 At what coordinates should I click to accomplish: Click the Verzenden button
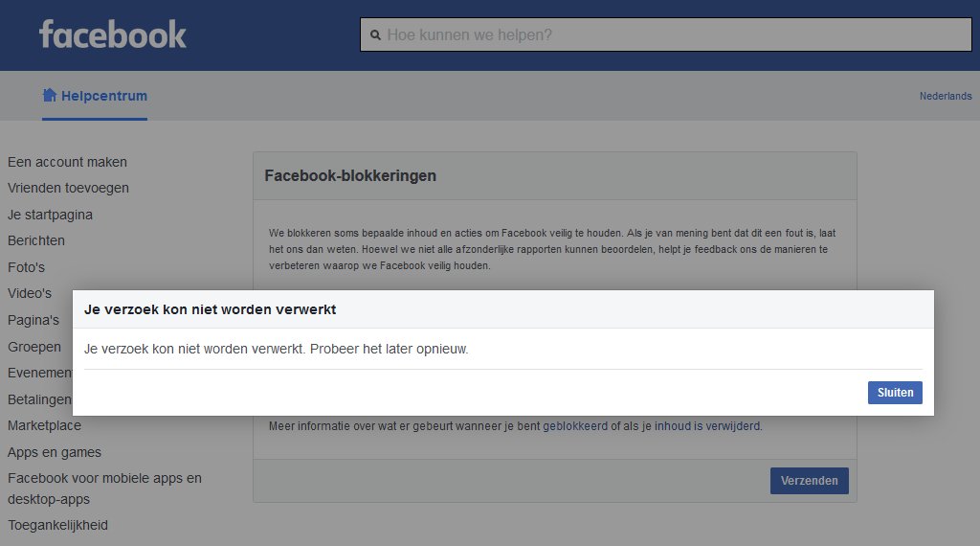coord(809,480)
